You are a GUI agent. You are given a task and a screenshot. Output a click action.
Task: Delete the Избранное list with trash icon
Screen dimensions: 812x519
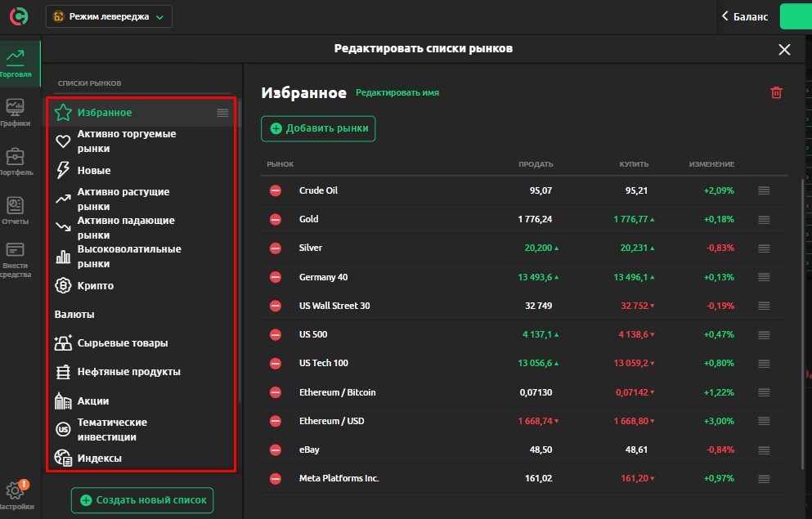pyautogui.click(x=776, y=93)
